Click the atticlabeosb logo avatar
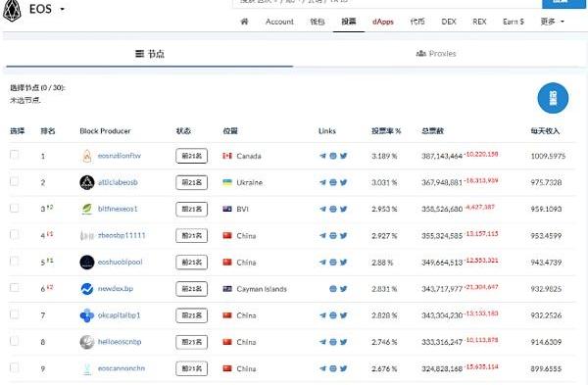 [x=87, y=182]
